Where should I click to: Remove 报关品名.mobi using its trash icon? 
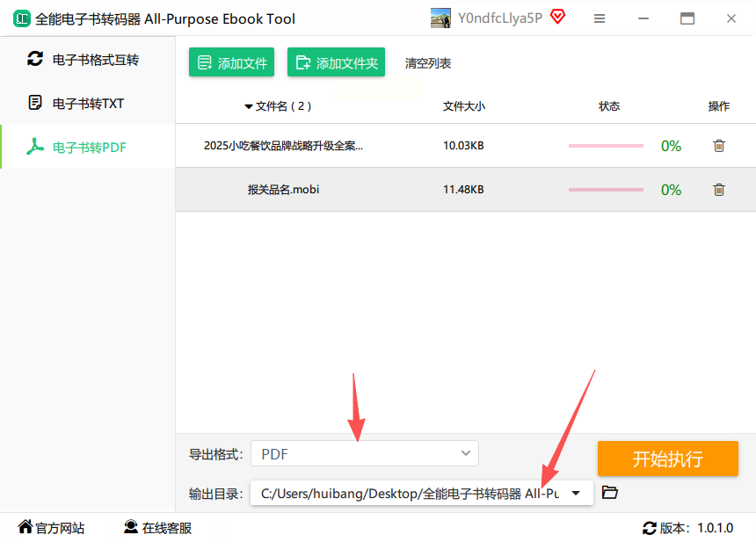(x=718, y=190)
